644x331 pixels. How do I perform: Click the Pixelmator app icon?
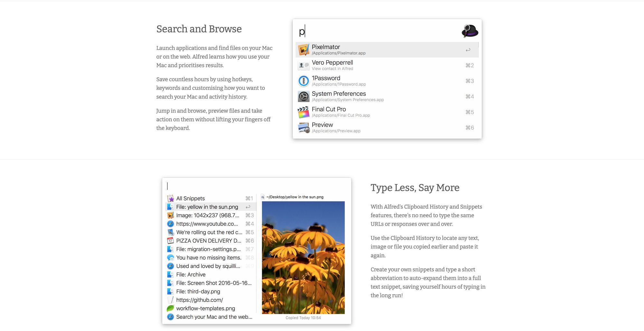click(x=303, y=50)
